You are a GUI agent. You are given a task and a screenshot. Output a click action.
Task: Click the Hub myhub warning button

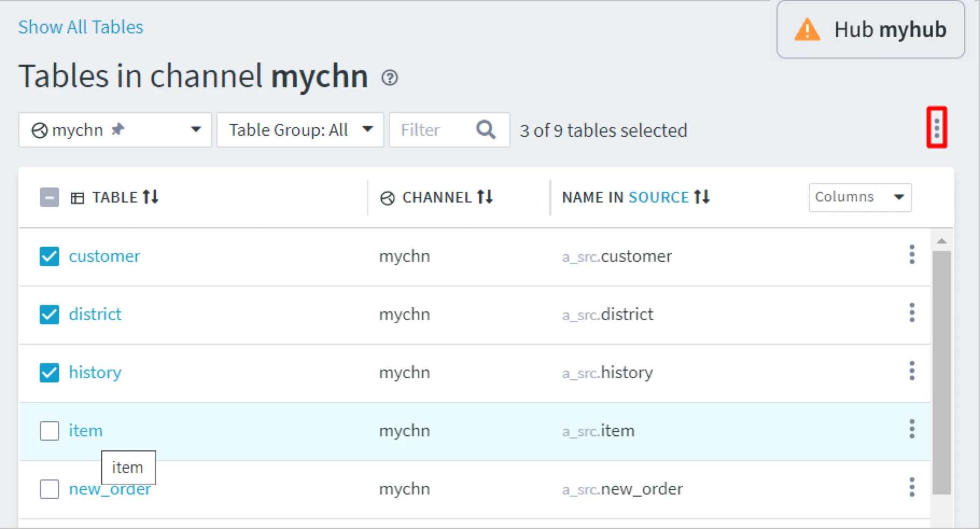870,30
